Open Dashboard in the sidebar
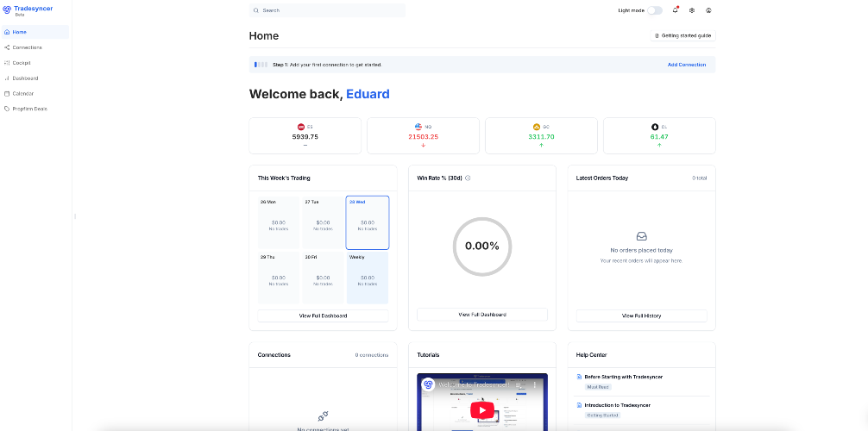The image size is (868, 431). pyautogui.click(x=35, y=78)
